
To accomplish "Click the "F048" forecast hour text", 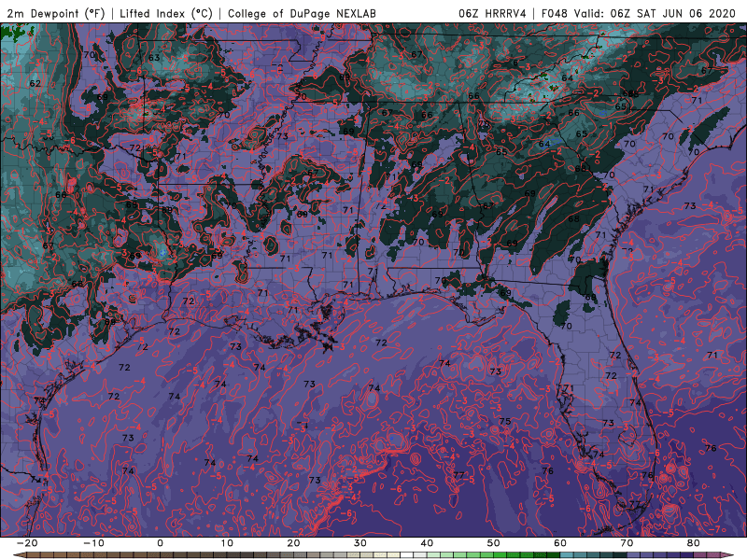I will [554, 13].
